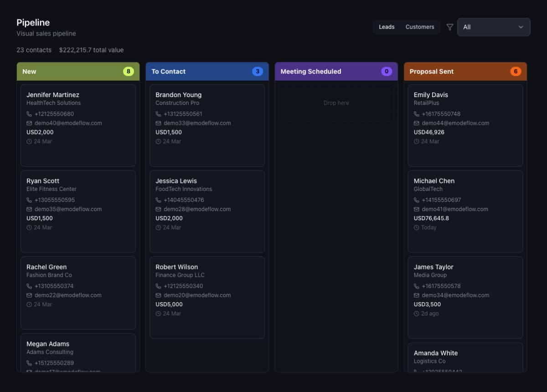Click clock icon on Robert Wilson card

[158, 314]
